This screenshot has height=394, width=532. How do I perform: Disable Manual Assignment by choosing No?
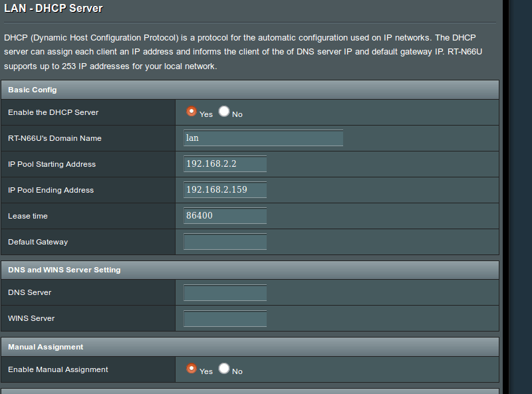pyautogui.click(x=224, y=368)
